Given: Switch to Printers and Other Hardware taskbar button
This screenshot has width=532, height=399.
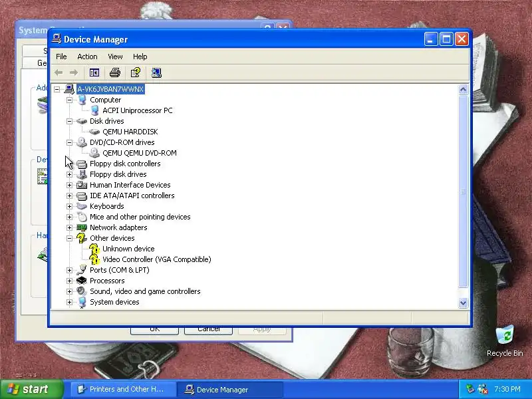Looking at the screenshot, I should coord(124,390).
